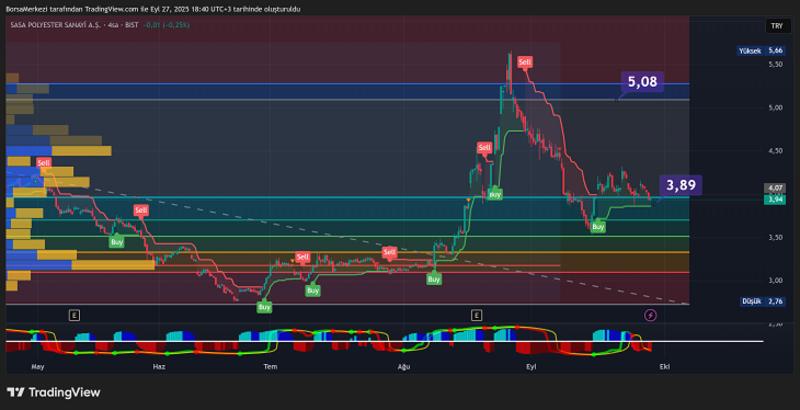The height and width of the screenshot is (410, 800).
Task: Click the Eyl label on time axis
Action: click(532, 366)
